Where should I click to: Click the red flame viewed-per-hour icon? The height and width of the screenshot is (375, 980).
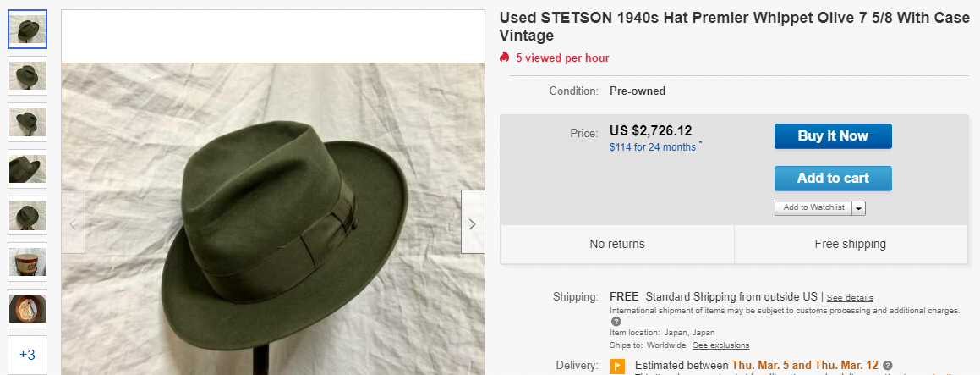pos(505,58)
